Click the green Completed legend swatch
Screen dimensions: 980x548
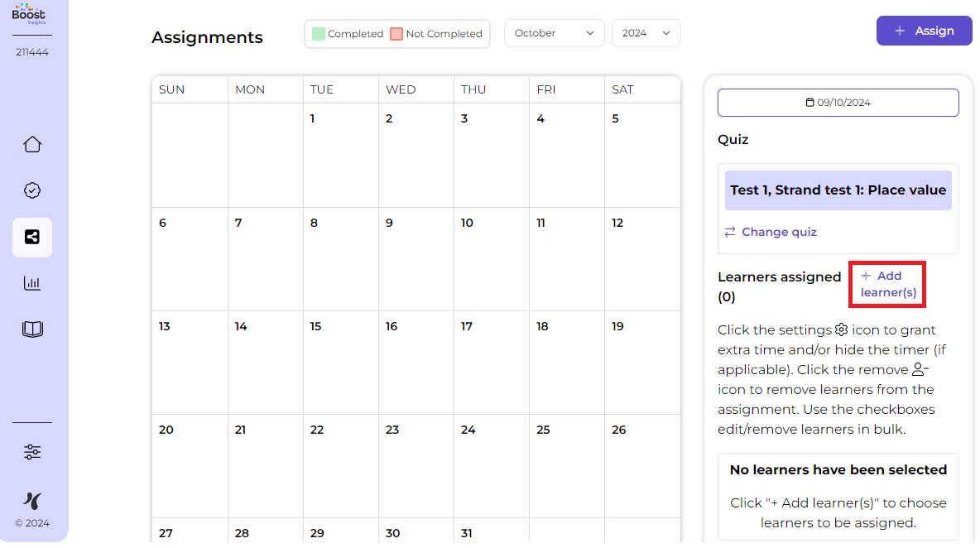[319, 34]
